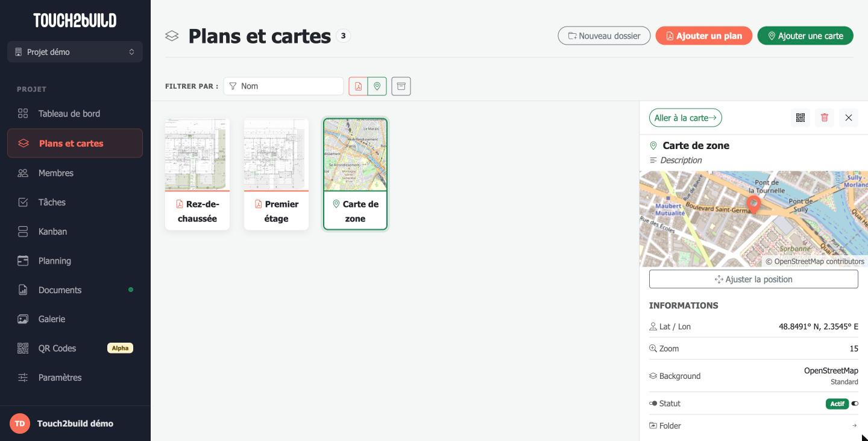Toggle the PDF plans filter icon

358,86
